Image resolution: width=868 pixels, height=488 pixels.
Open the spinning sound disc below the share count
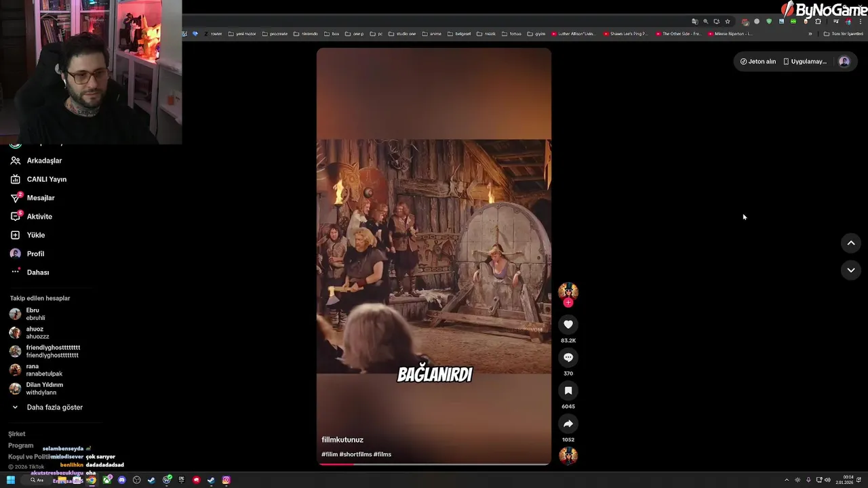(x=568, y=455)
